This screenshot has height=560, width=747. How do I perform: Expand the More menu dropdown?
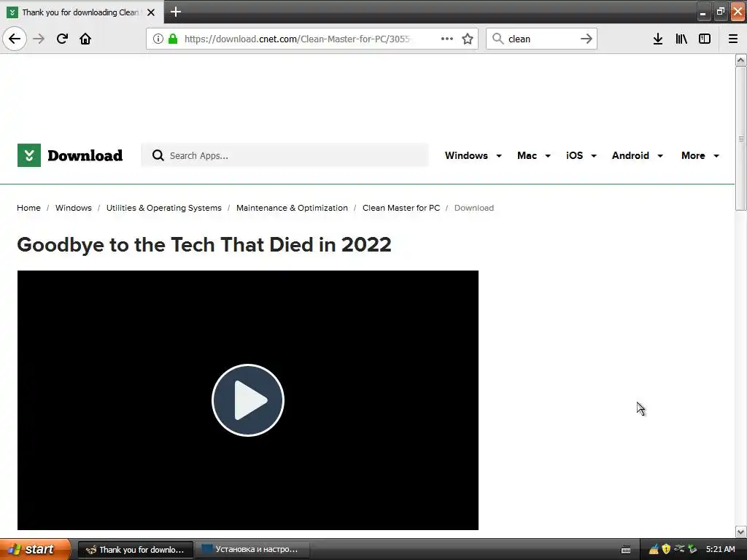(x=700, y=156)
